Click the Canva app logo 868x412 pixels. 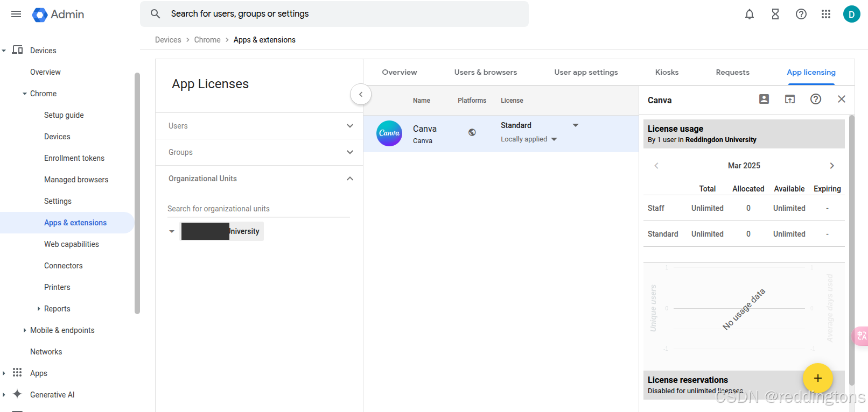coord(389,133)
